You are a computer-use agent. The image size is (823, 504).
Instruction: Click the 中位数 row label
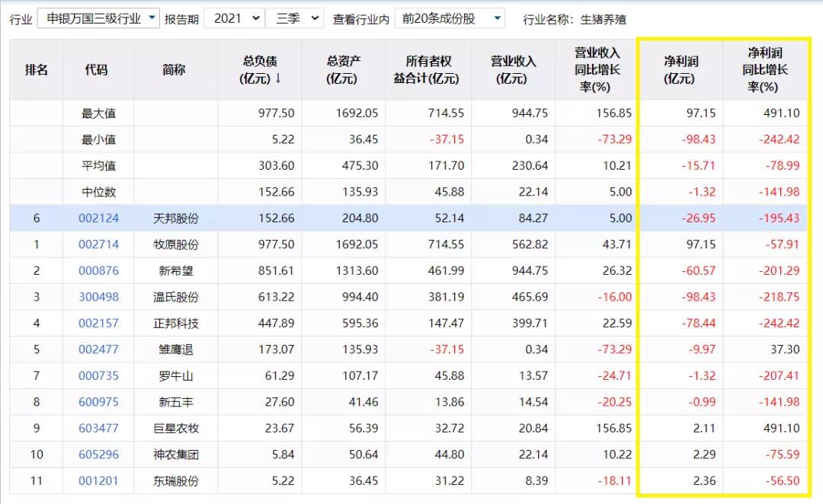pos(98,192)
